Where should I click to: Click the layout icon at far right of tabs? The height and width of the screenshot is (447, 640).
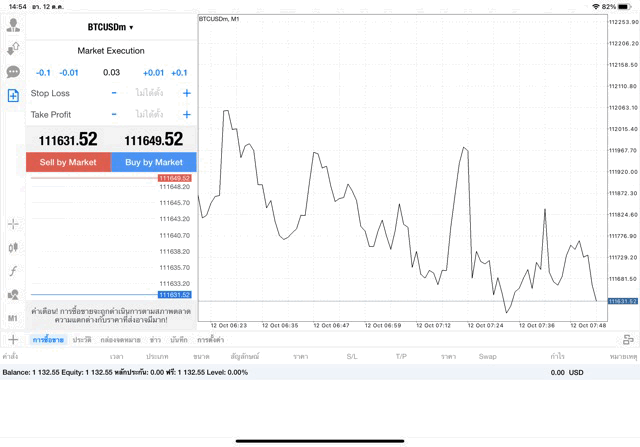click(627, 340)
